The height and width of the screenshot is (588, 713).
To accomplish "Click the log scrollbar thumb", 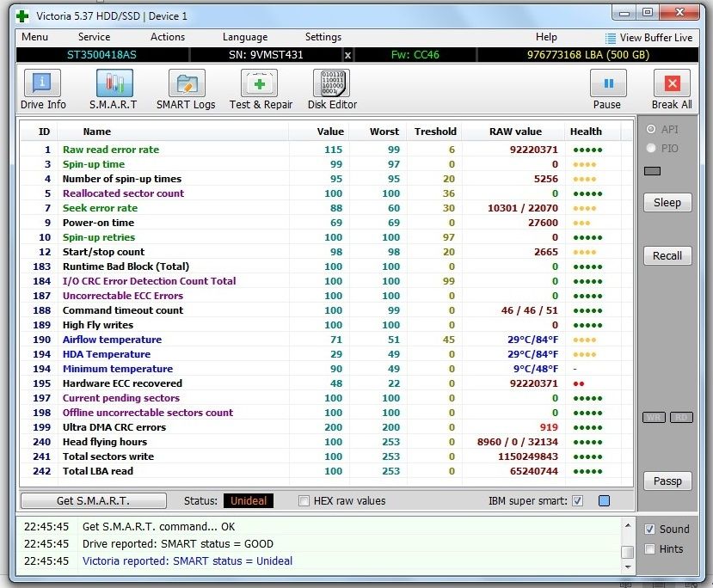I will (628, 552).
